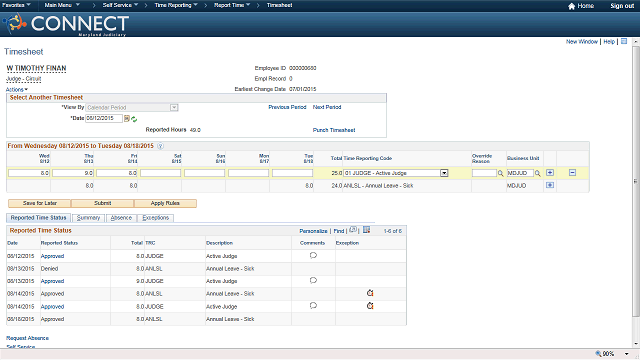Click the Apply Rules button
640x360 pixels.
tap(165, 203)
